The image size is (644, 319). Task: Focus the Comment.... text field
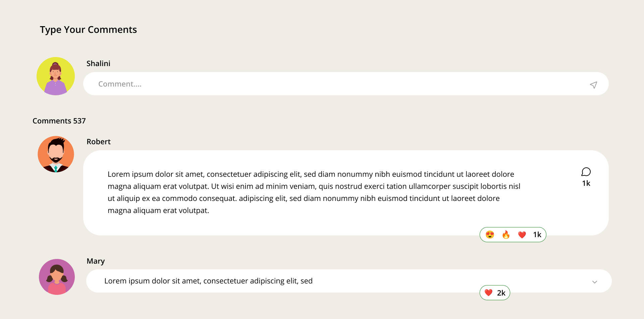346,84
